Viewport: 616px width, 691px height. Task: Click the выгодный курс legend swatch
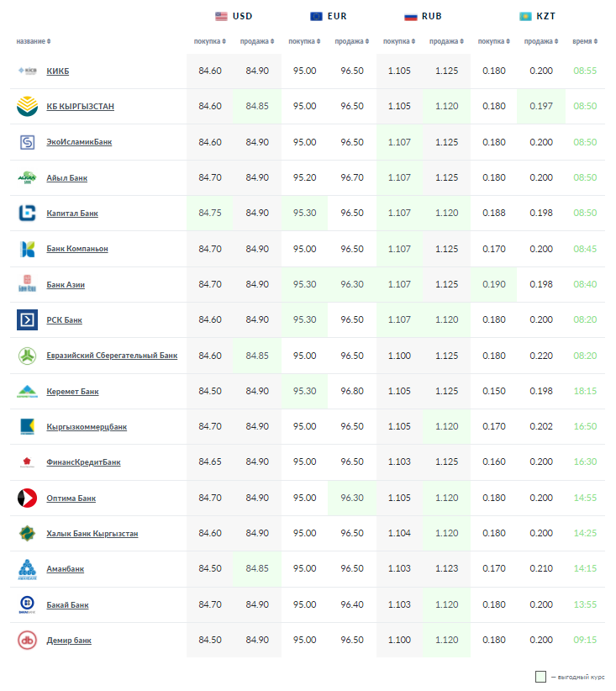click(541, 676)
